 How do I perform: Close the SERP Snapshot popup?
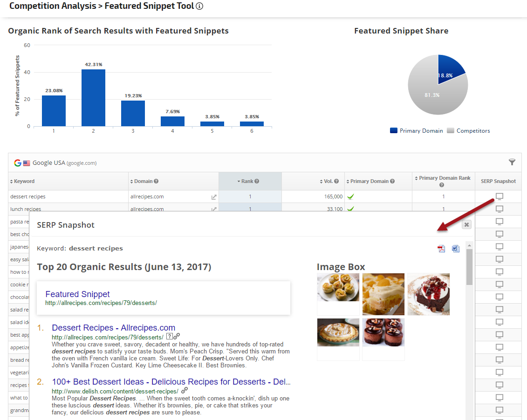coord(466,224)
